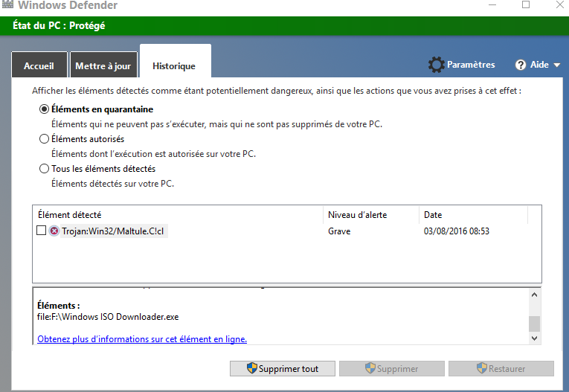Click the Paramètres label text
569x392 pixels.
click(471, 65)
